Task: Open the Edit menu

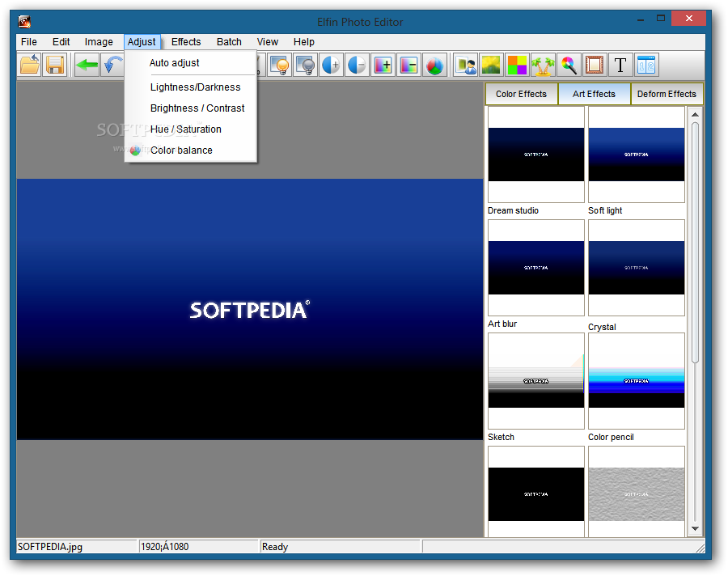Action: (x=61, y=42)
